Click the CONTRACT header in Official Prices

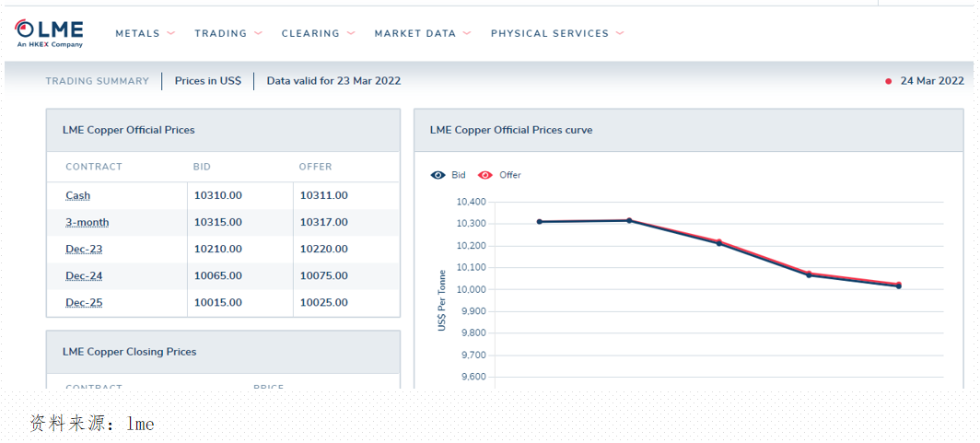click(94, 167)
